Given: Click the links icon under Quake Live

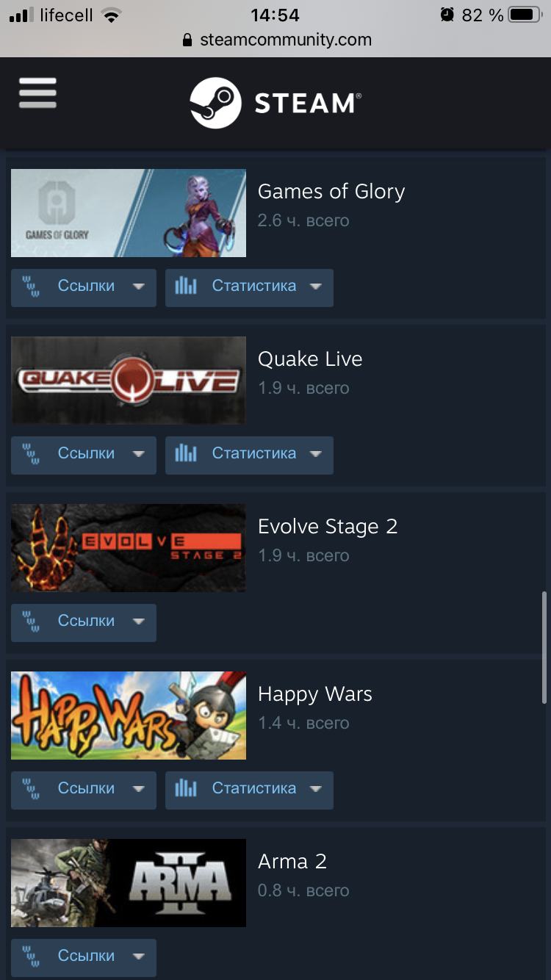Looking at the screenshot, I should tap(32, 454).
